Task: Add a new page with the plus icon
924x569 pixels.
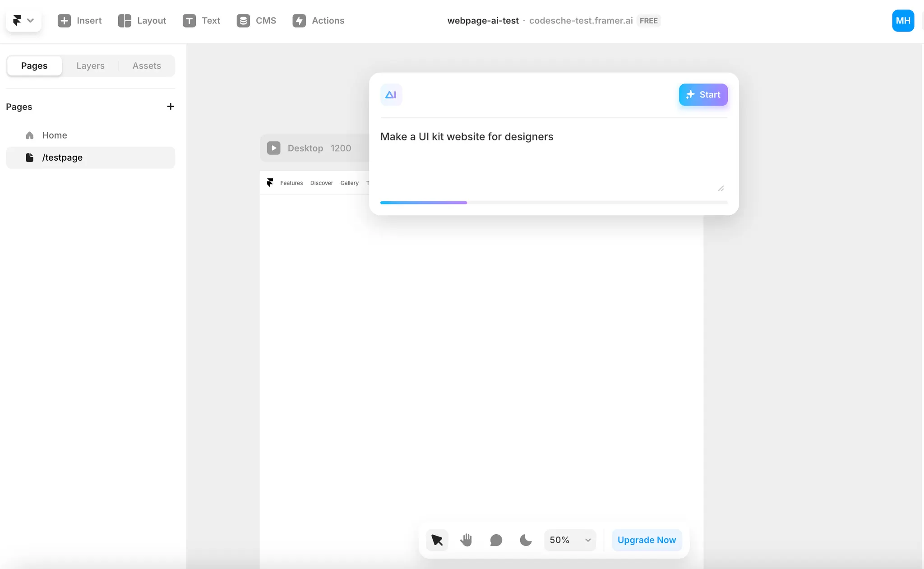Action: click(x=171, y=106)
